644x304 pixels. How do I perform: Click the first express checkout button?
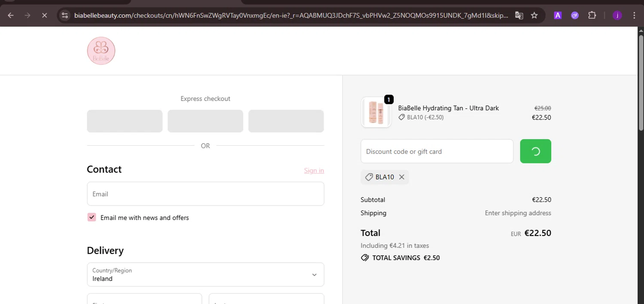click(x=125, y=121)
